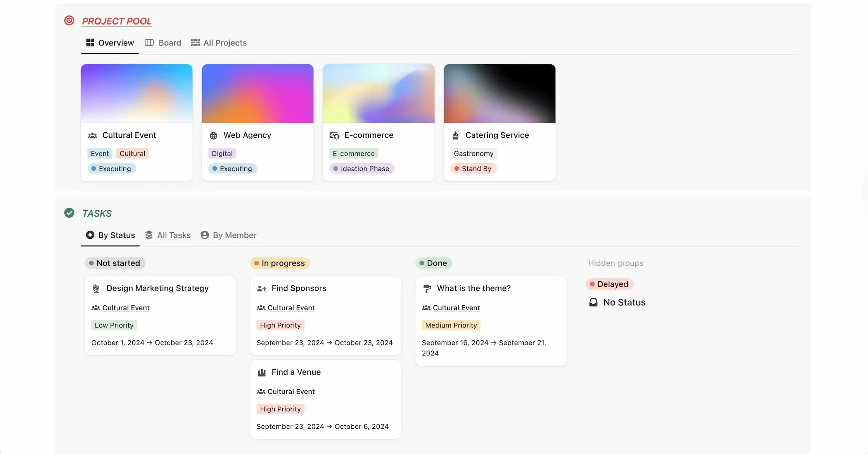Click the No Status inbox icon

pyautogui.click(x=593, y=302)
